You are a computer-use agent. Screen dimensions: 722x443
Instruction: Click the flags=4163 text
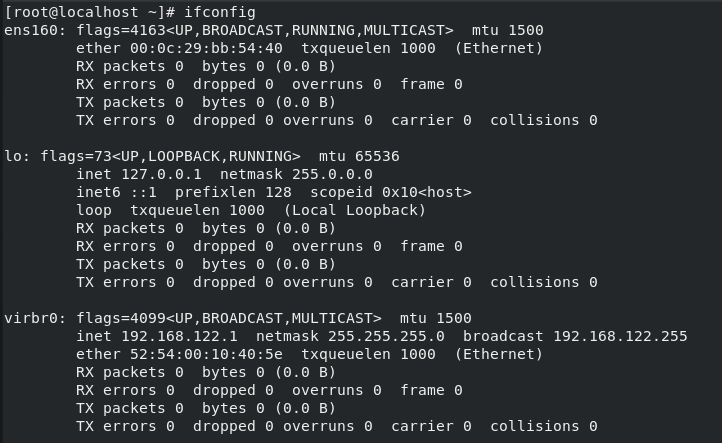point(102,30)
